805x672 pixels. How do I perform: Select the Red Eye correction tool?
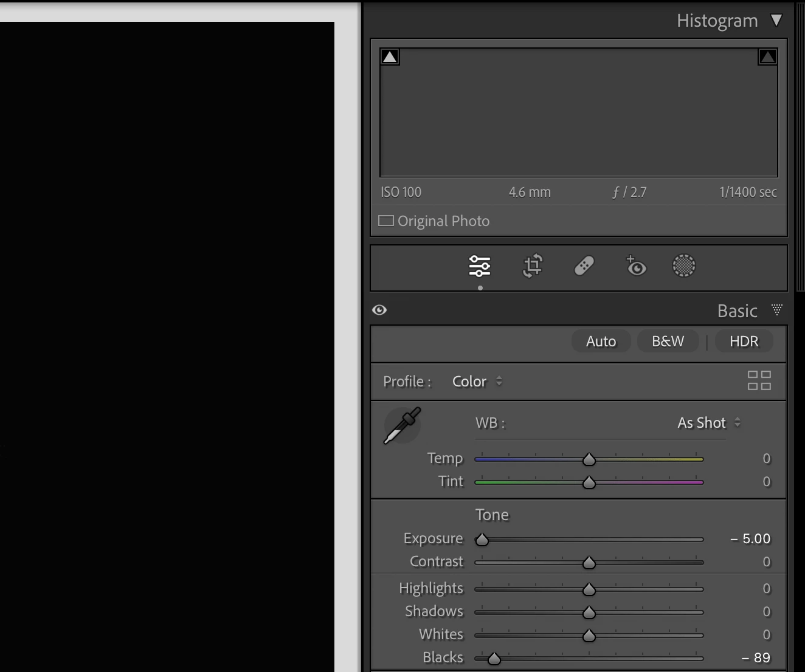click(636, 266)
